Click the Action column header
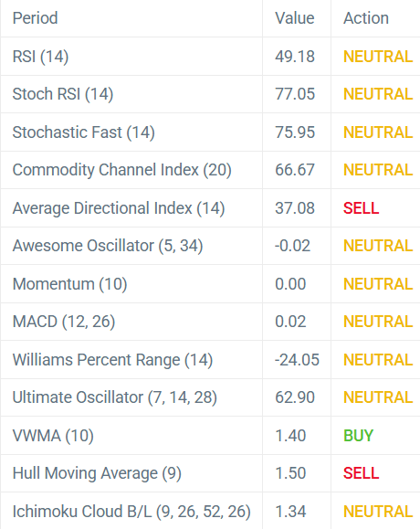This screenshot has width=420, height=529. 366,18
